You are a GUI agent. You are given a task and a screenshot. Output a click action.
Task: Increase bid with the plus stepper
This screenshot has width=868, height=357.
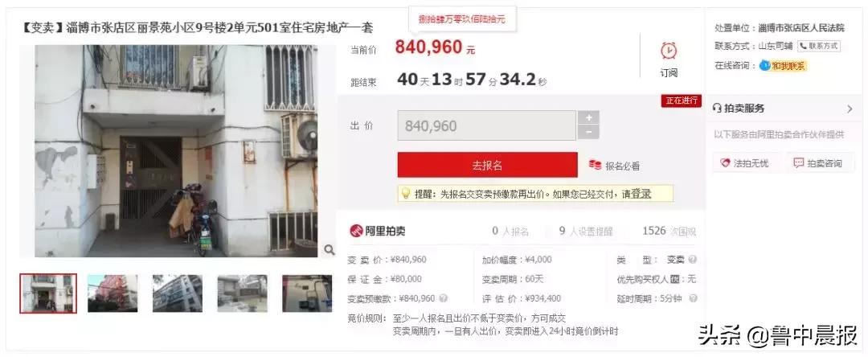[x=588, y=117]
